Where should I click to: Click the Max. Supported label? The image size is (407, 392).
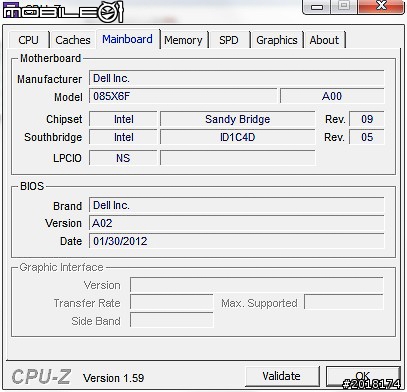point(259,303)
